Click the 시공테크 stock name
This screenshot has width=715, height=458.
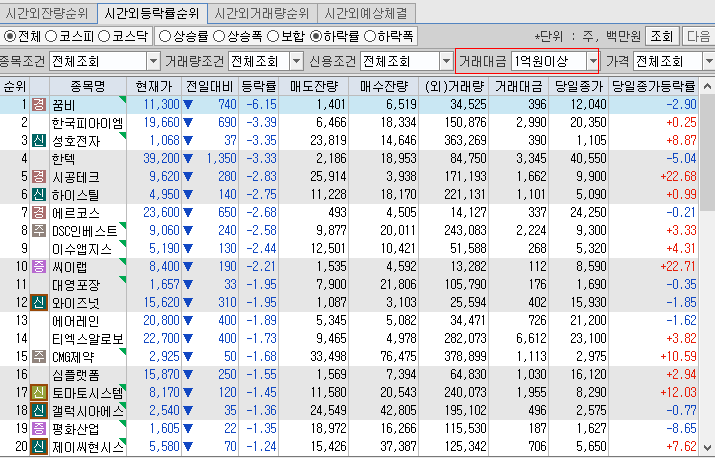pyautogui.click(x=76, y=177)
